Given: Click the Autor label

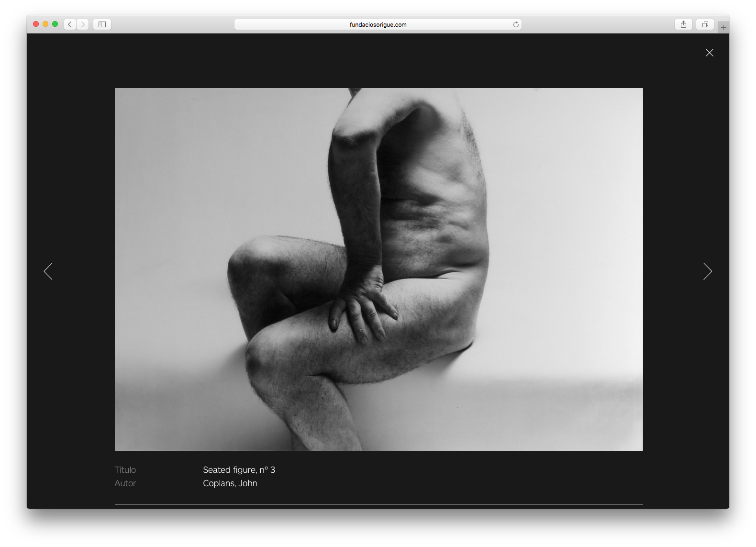Looking at the screenshot, I should (125, 483).
